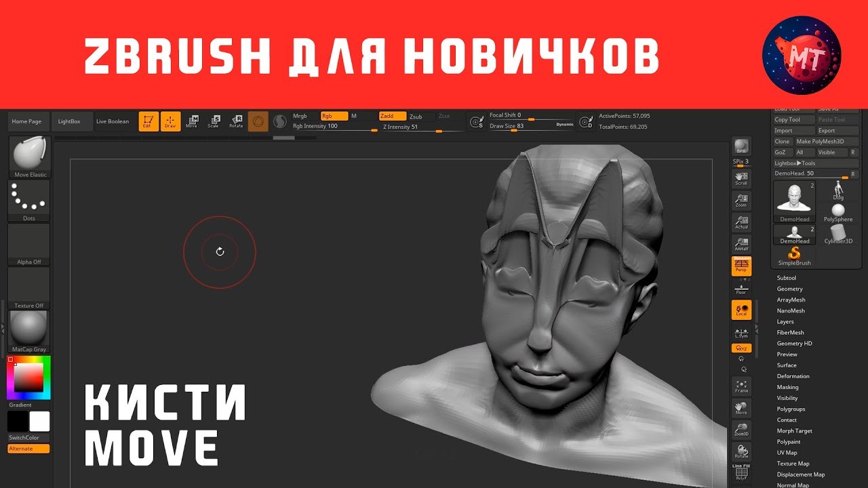Click the Rotate view icon in right shelf
Image resolution: width=868 pixels, height=488 pixels.
741,451
